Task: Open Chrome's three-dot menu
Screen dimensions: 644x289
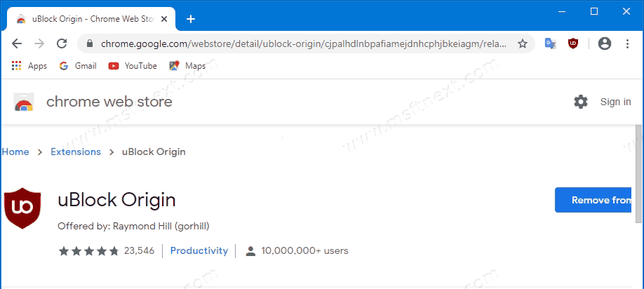Action: tap(627, 43)
